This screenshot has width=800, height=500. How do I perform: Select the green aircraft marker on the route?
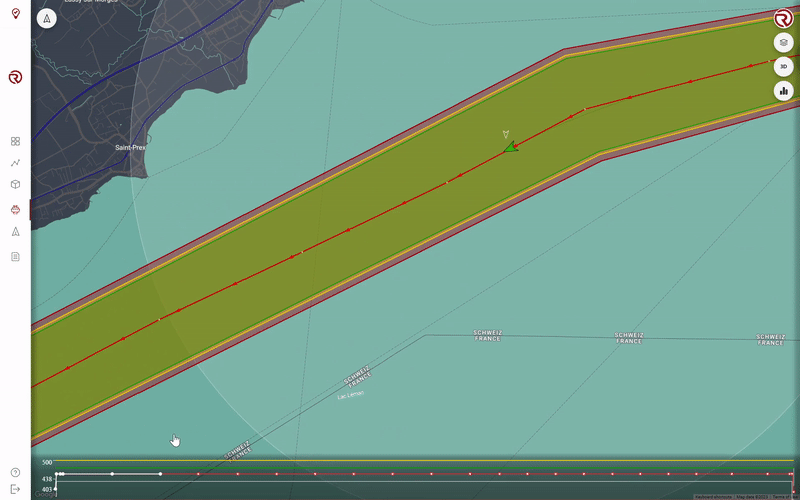pyautogui.click(x=511, y=148)
